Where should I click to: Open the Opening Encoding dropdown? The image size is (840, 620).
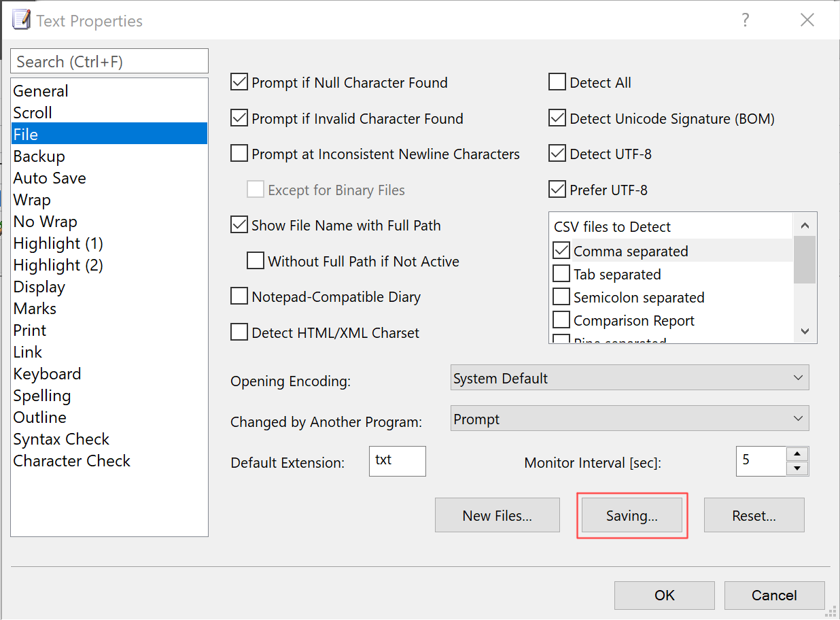(630, 378)
